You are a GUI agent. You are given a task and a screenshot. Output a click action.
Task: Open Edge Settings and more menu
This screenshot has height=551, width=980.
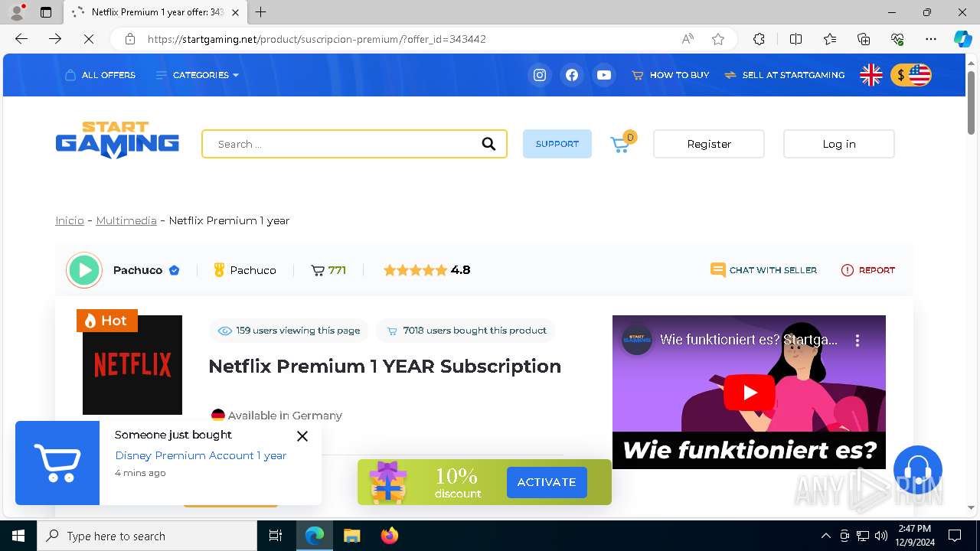click(x=931, y=39)
